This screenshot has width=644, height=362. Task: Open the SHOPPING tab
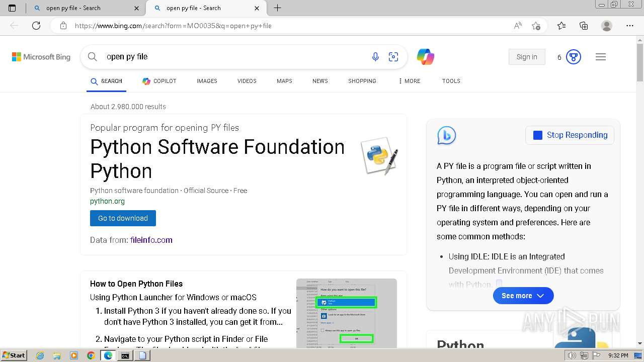click(x=362, y=81)
